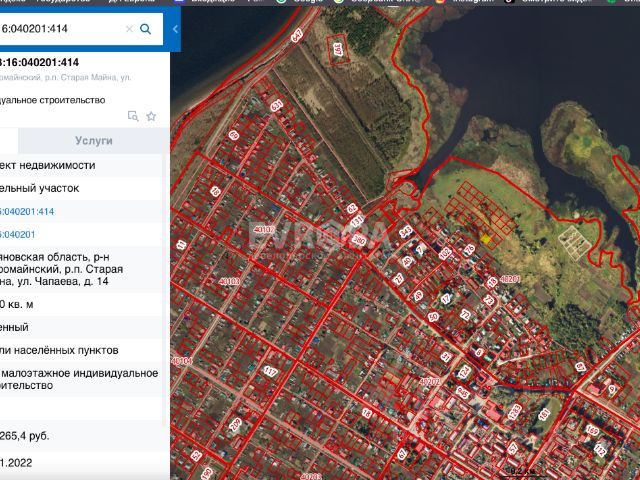Image resolution: width=640 pixels, height=480 pixels.
Task: Click map parcel label 169
Action: tap(592, 430)
